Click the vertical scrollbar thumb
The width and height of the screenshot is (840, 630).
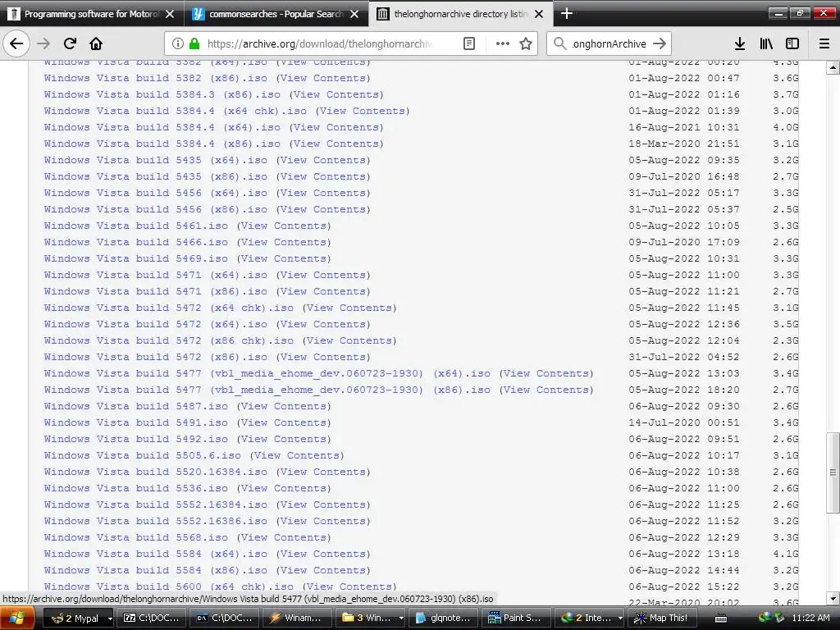coord(833,472)
